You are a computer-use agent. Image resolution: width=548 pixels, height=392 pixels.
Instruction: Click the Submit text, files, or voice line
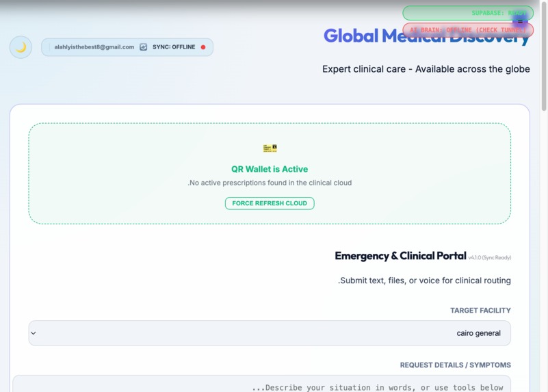[x=424, y=280]
